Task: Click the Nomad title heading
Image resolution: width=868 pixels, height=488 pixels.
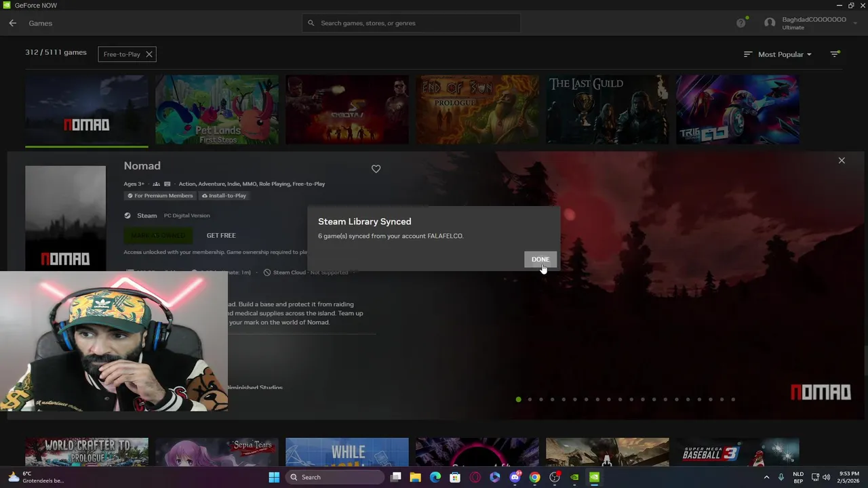Action: tap(142, 166)
